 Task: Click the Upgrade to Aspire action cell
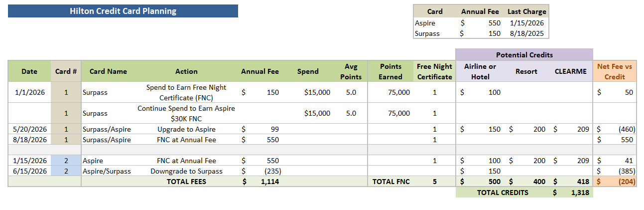tap(186, 129)
